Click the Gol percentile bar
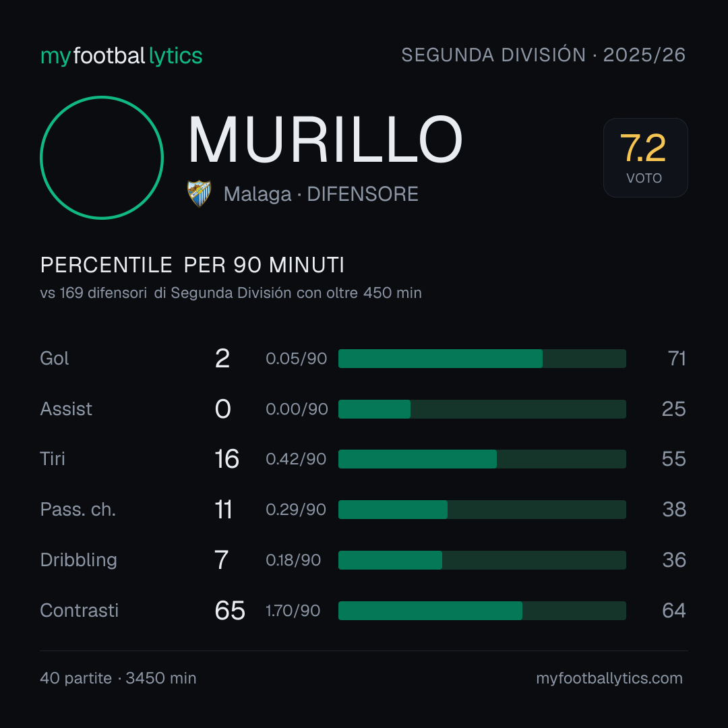The height and width of the screenshot is (728, 728). click(482, 359)
